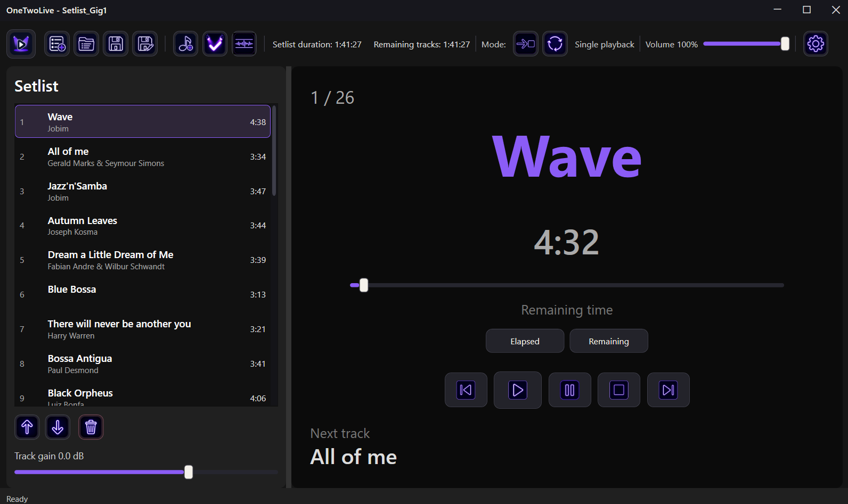Open the audio waveform view
Screen dimensions: 848x504
(x=244, y=44)
